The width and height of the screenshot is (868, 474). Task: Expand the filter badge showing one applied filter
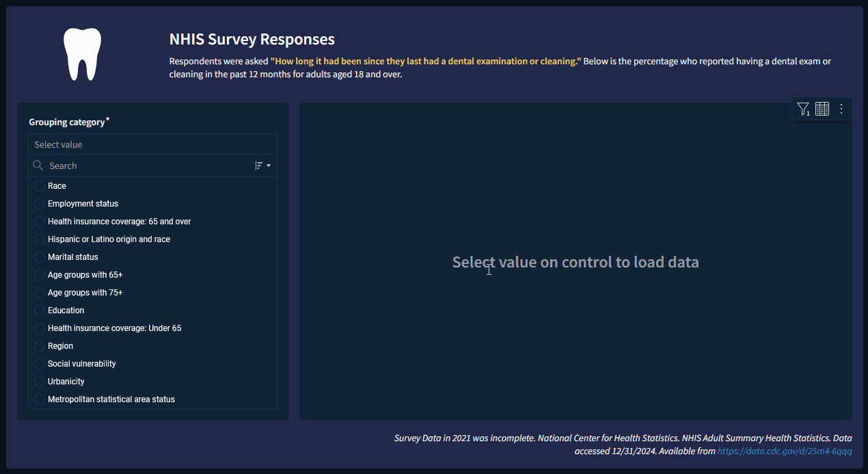click(x=803, y=109)
